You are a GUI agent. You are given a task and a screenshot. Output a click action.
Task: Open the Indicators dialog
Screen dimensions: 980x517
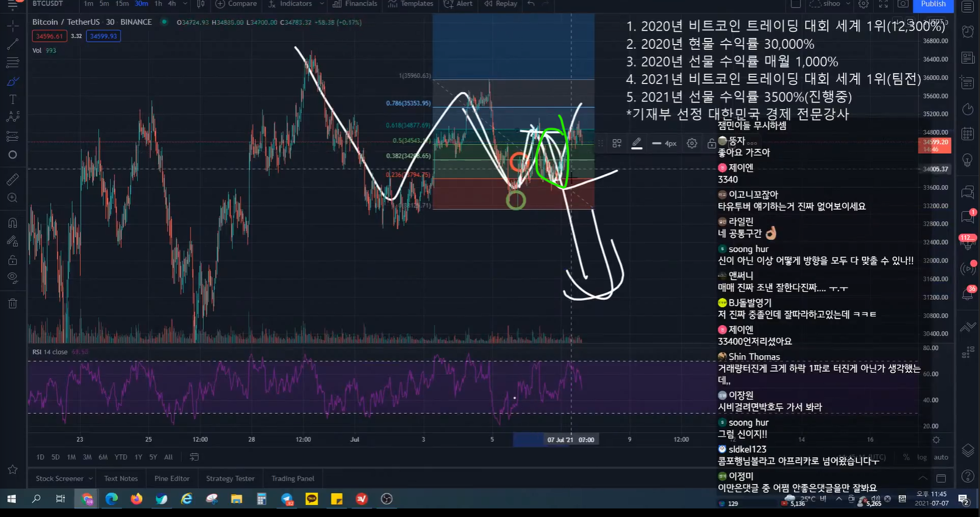click(x=290, y=4)
